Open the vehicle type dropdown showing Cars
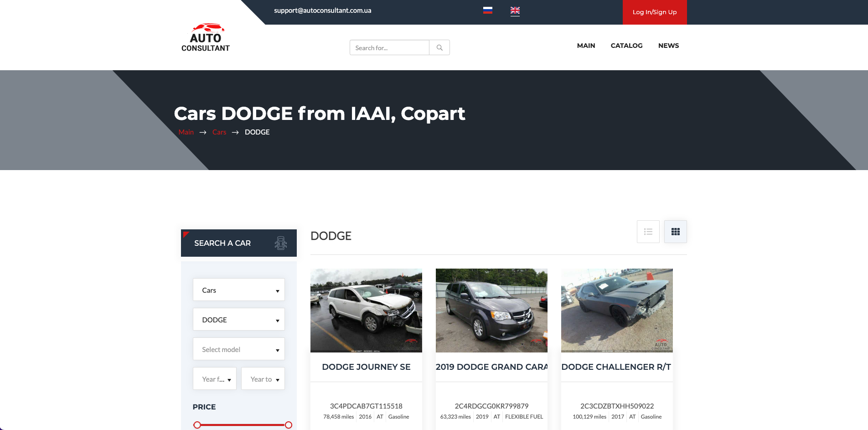The width and height of the screenshot is (868, 430). pyautogui.click(x=238, y=290)
